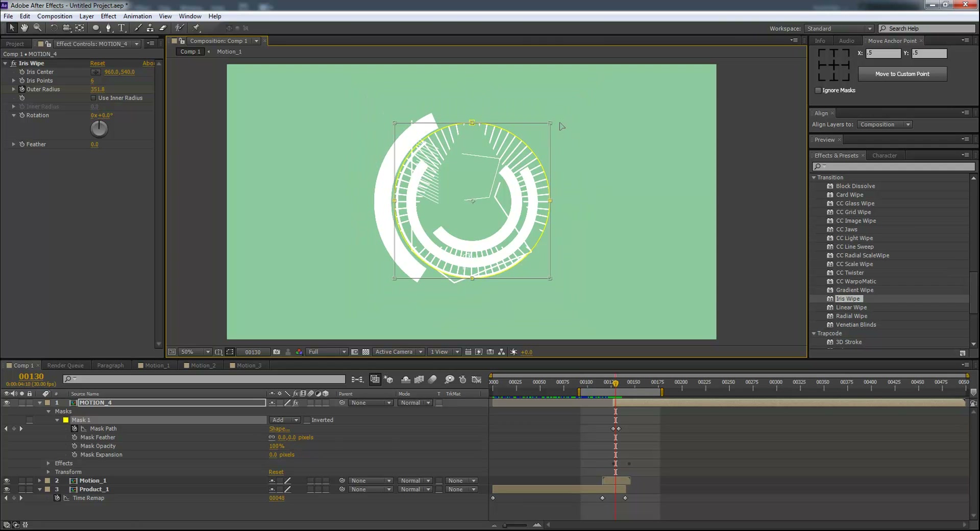Viewport: 980px width, 531px height.
Task: Toggle region of interest icon
Action: tap(355, 352)
